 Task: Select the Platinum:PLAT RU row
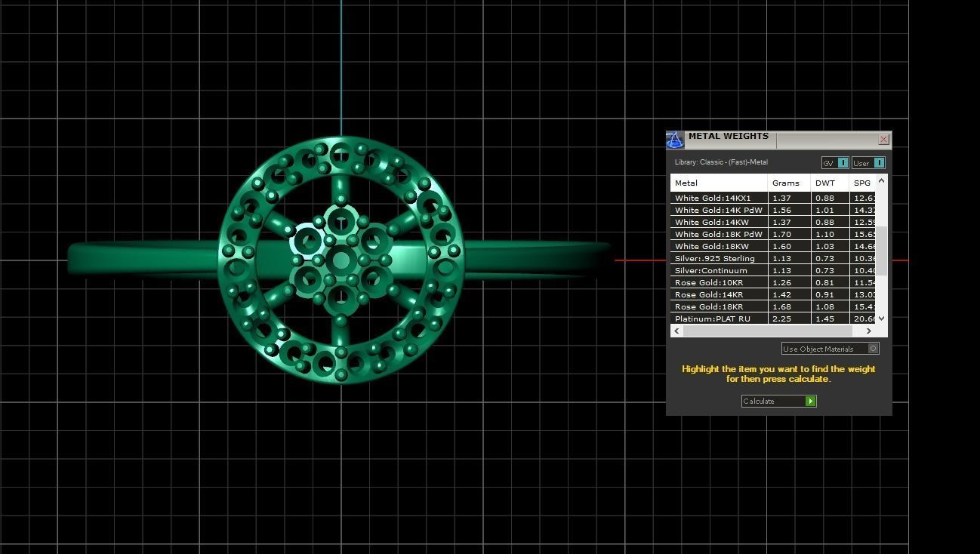click(773, 319)
